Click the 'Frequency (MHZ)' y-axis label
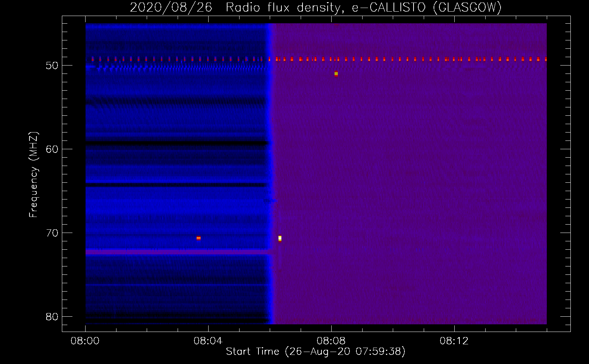589x364 pixels. (33, 175)
